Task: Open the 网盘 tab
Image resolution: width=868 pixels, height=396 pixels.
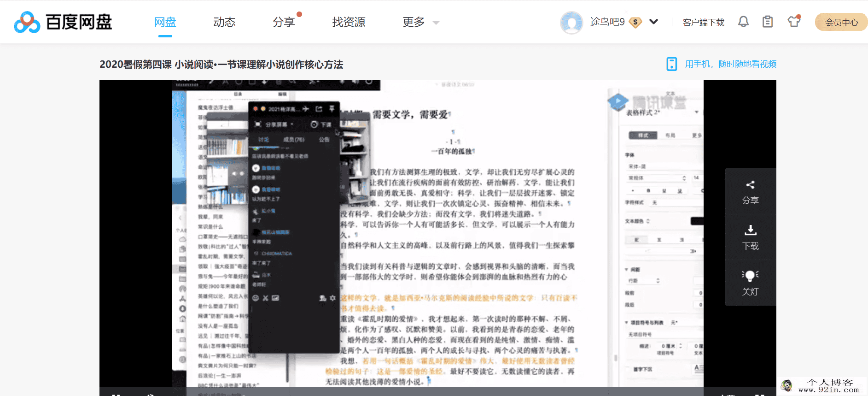Action: (165, 22)
